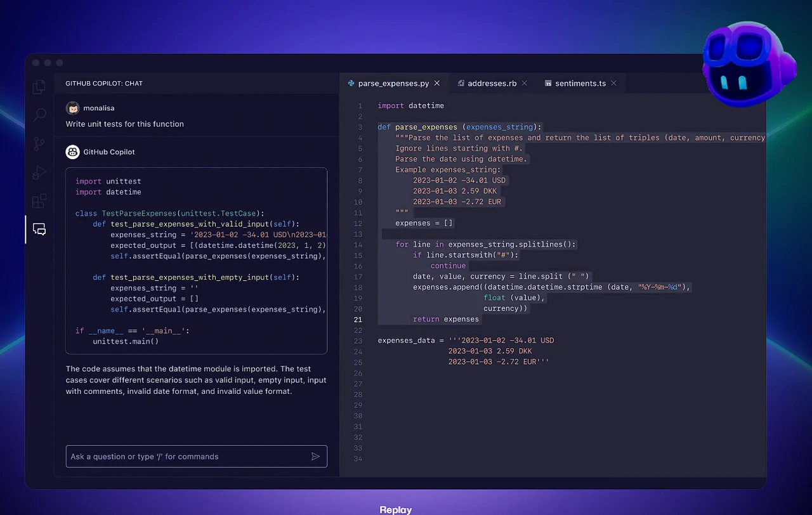Select the Copilot Chat sidebar icon
812x515 pixels.
coord(39,230)
